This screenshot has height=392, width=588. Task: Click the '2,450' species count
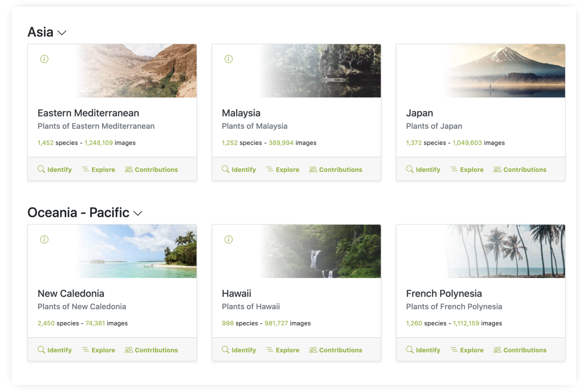click(x=46, y=323)
